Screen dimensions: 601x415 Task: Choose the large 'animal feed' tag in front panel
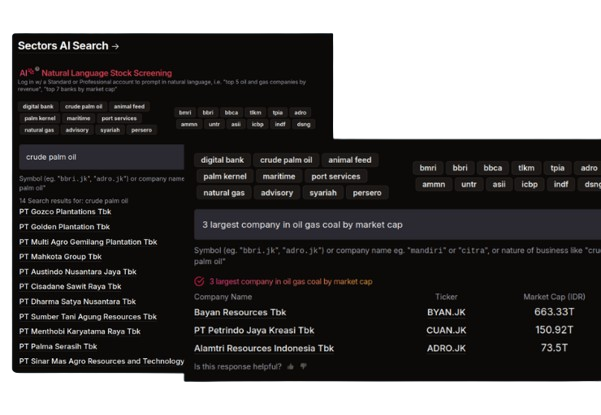click(x=350, y=160)
